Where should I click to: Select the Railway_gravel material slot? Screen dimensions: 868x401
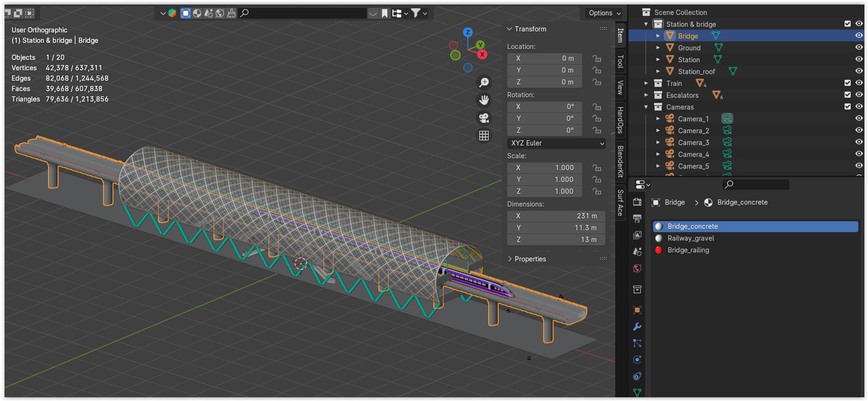[x=755, y=238]
